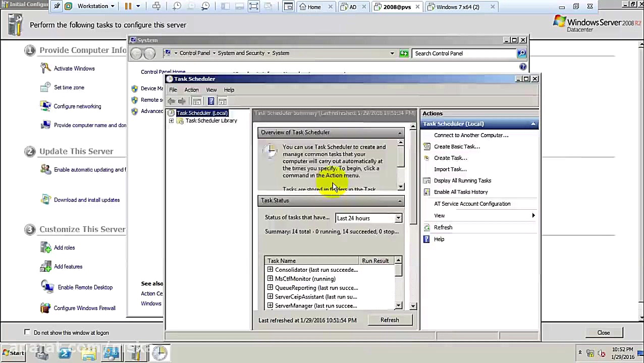Open Server Manager from the taskbar
Screen dimensions: 644x363
pyautogui.click(x=41, y=353)
